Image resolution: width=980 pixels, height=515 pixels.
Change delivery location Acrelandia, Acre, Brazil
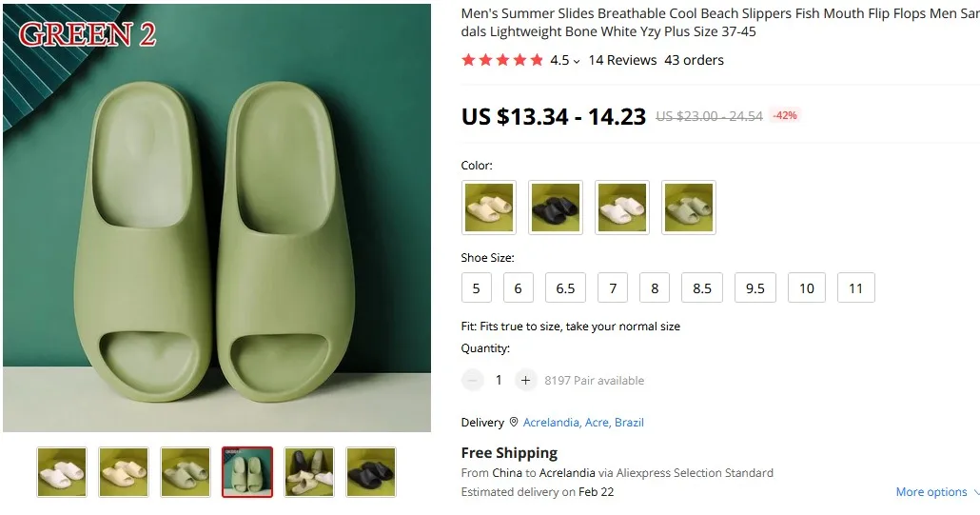(x=583, y=423)
